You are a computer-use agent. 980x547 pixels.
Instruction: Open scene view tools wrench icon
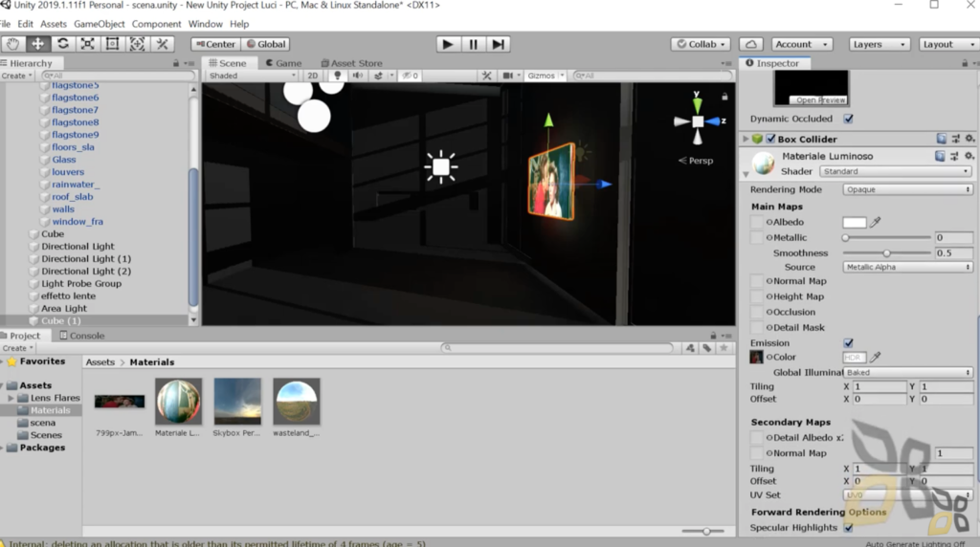coord(486,76)
